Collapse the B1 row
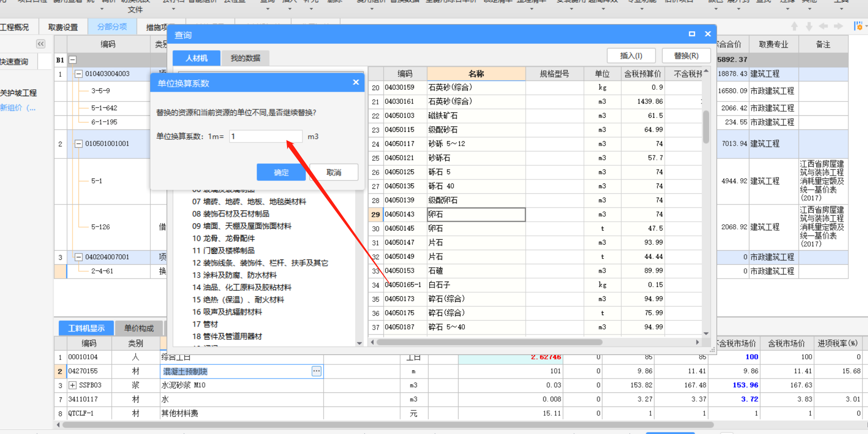The width and height of the screenshot is (868, 434). 72,60
